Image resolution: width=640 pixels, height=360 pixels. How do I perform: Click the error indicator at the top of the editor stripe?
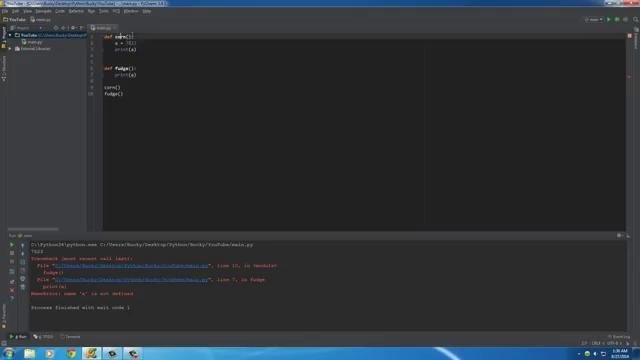click(629, 36)
